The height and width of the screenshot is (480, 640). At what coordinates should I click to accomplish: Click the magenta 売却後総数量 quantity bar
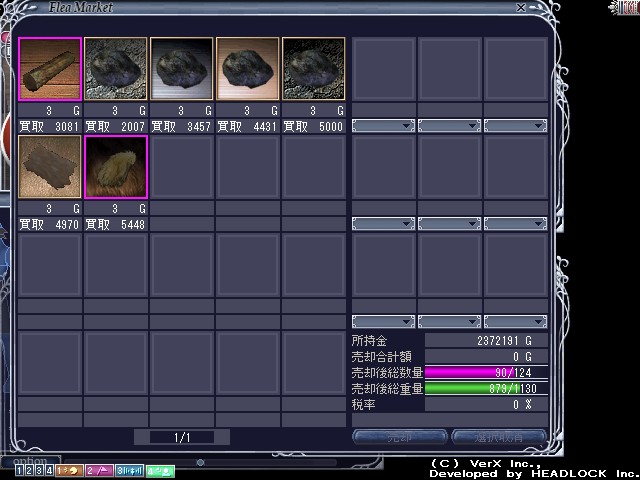click(x=486, y=373)
